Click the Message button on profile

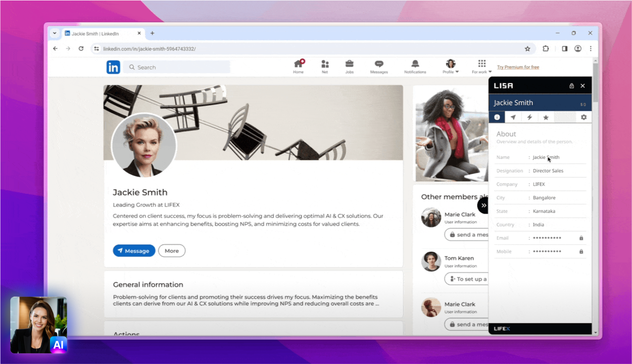[134, 250]
